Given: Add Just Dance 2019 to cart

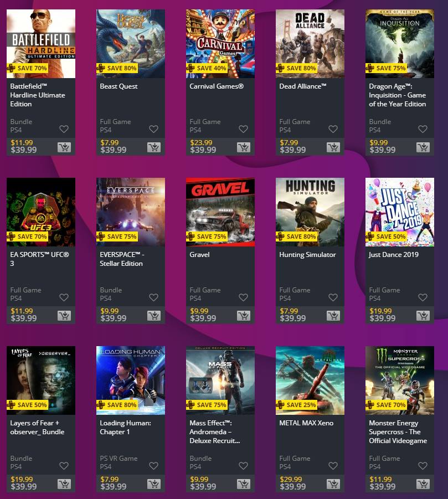Looking at the screenshot, I should coord(423,316).
